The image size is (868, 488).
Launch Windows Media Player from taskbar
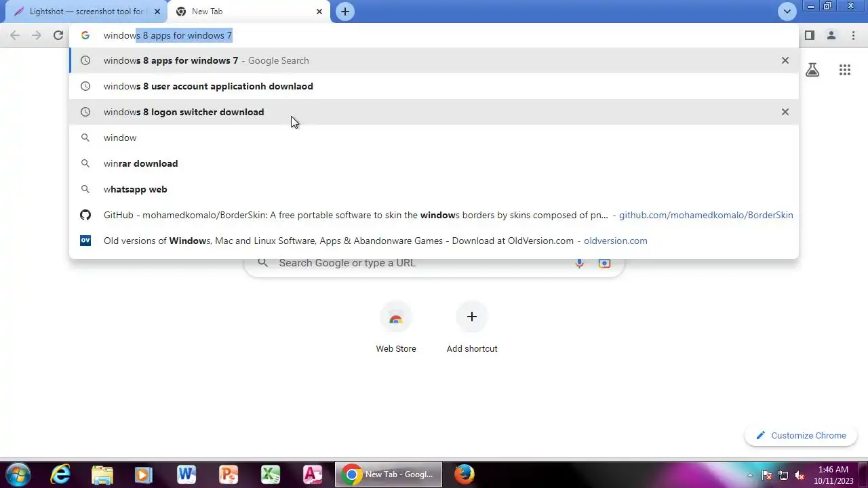(144, 474)
